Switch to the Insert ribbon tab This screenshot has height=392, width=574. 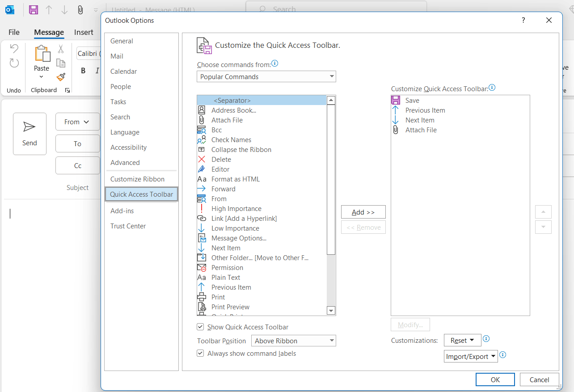point(84,32)
